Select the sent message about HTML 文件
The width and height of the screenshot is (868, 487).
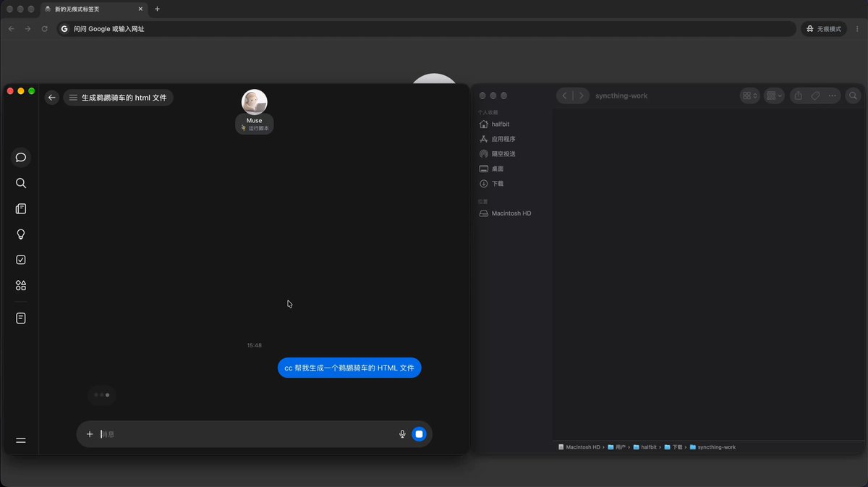coord(349,368)
